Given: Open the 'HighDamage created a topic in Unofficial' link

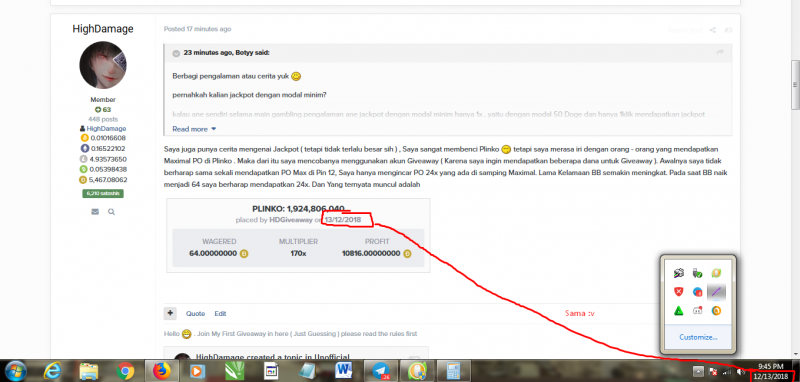Looking at the screenshot, I should tap(273, 357).
